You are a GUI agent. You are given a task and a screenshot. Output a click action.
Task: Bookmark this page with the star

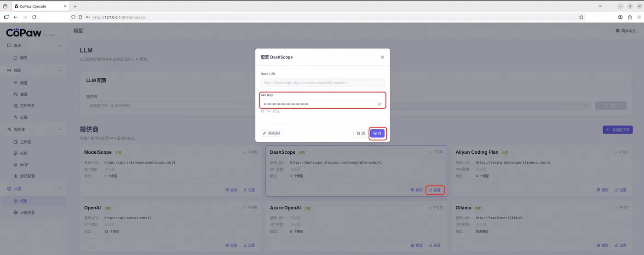point(581,17)
